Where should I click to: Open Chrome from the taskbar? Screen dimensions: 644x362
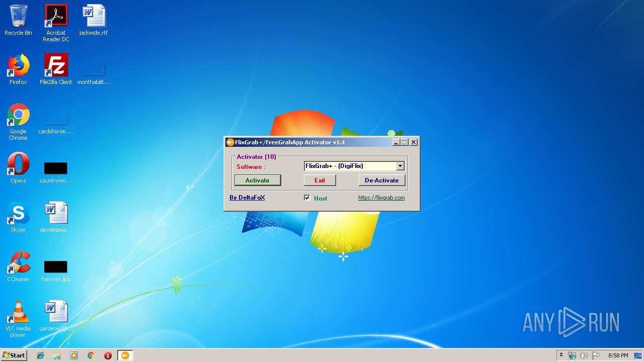pos(91,355)
